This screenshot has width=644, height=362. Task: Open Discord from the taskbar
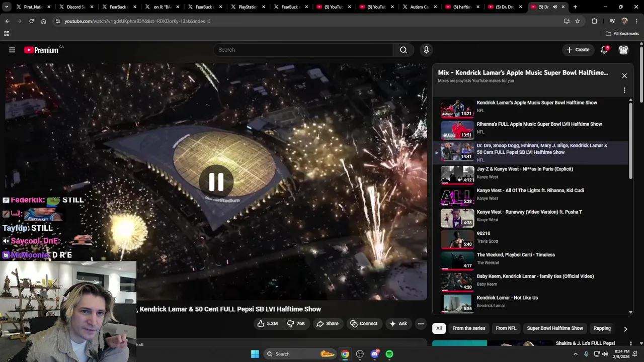(x=375, y=354)
